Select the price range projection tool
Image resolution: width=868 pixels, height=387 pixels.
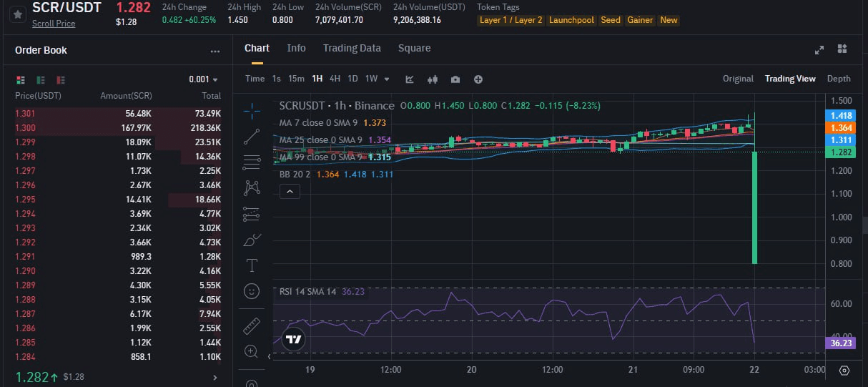[x=252, y=213]
